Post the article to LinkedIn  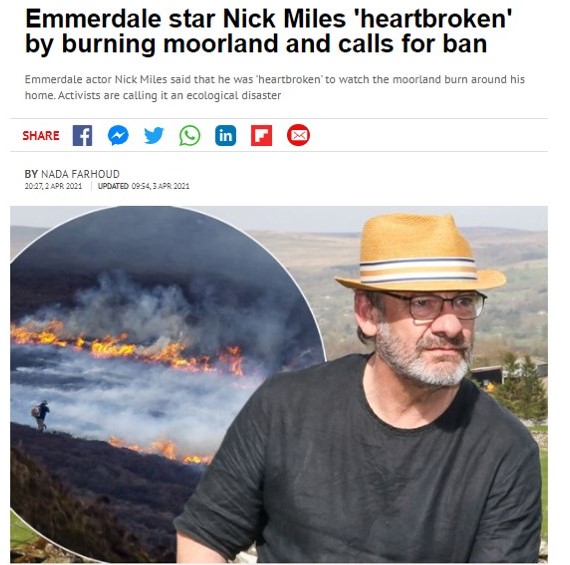pyautogui.click(x=225, y=136)
